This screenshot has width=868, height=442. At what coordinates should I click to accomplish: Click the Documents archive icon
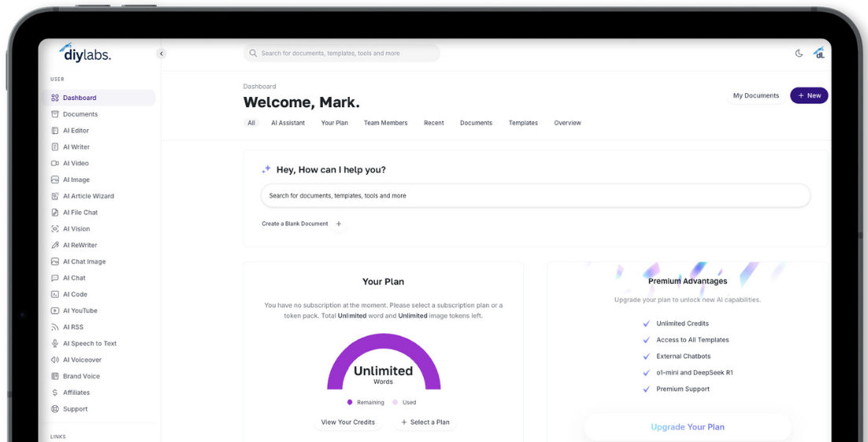[55, 114]
